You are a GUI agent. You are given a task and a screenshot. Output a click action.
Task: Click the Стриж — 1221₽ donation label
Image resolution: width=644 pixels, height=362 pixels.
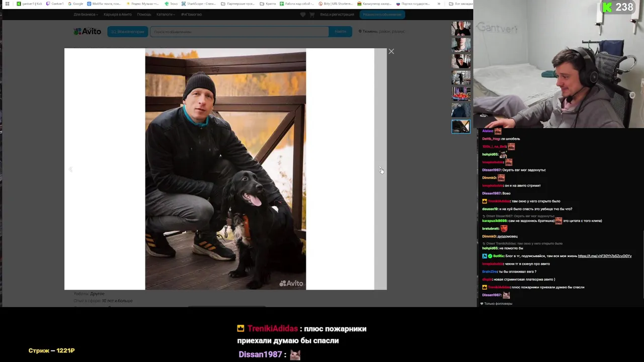tap(52, 350)
